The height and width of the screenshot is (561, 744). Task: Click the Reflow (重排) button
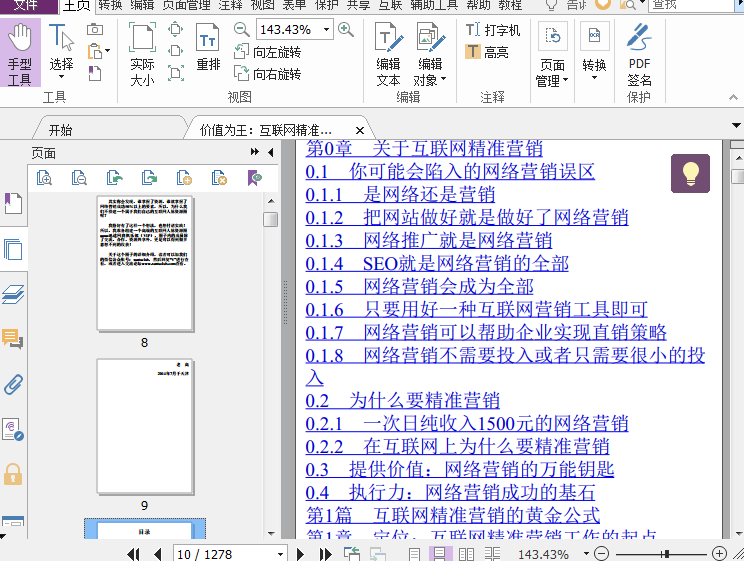[x=208, y=47]
